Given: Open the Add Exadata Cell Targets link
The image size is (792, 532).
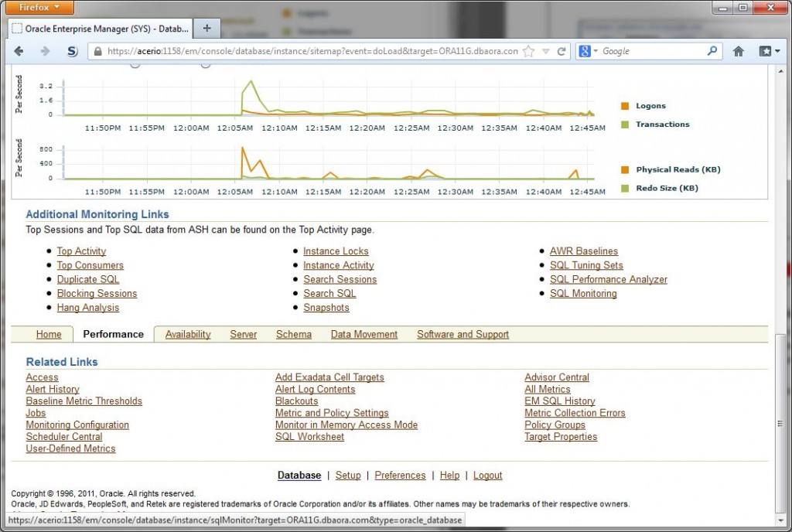Looking at the screenshot, I should coord(329,377).
